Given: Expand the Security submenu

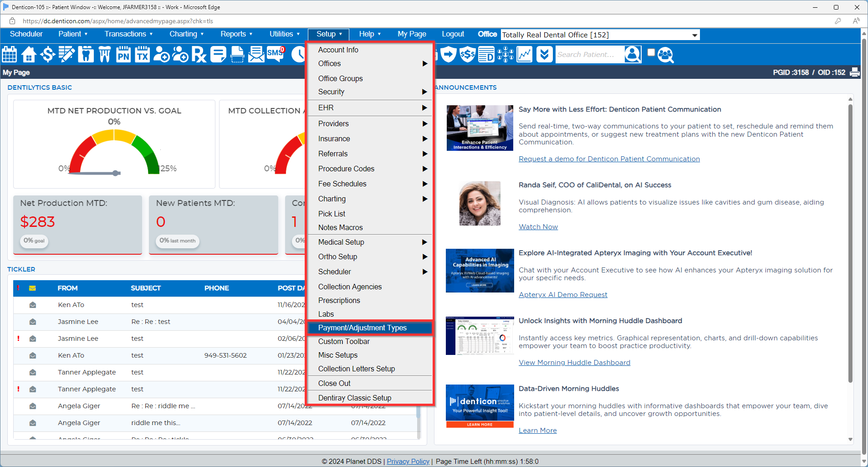Looking at the screenshot, I should (x=370, y=92).
